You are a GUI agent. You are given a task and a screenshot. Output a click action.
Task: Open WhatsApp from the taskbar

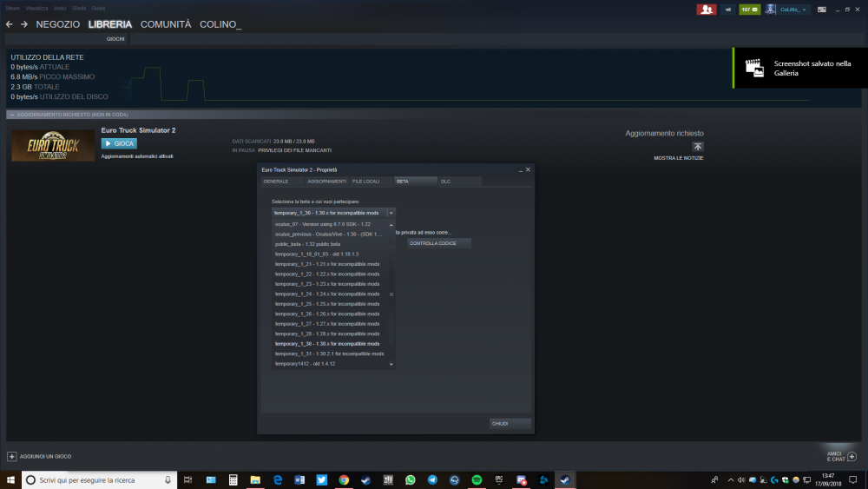411,480
